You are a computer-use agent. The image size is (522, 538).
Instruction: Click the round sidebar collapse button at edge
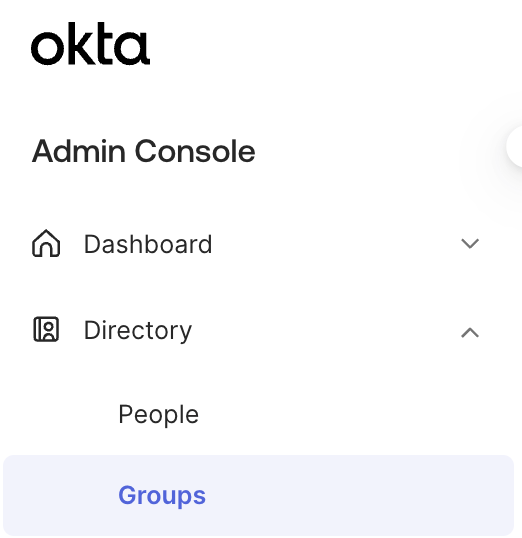pyautogui.click(x=514, y=147)
